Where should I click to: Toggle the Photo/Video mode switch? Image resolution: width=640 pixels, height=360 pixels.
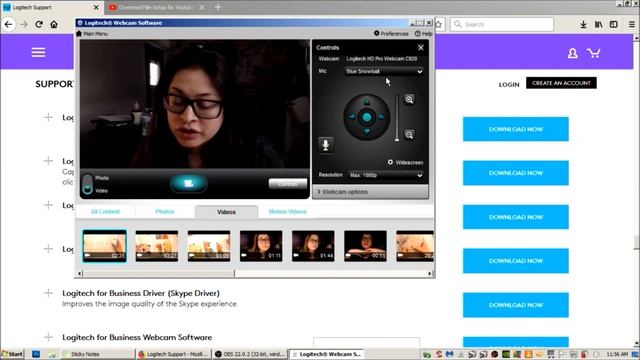click(87, 184)
